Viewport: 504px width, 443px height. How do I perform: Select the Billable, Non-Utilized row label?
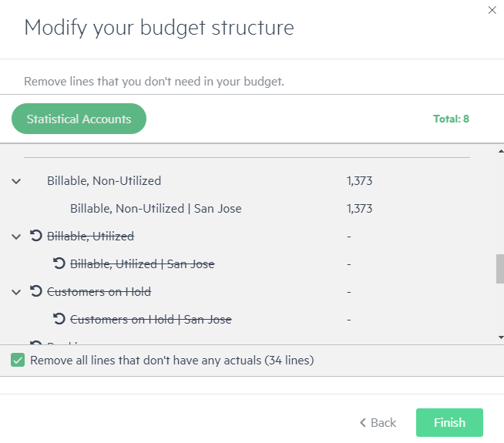point(104,181)
